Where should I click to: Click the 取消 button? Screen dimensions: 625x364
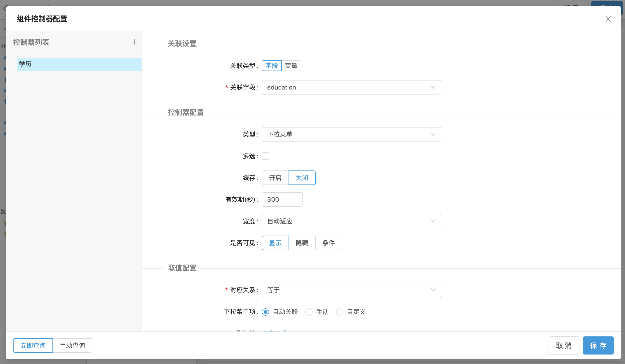pyautogui.click(x=563, y=345)
